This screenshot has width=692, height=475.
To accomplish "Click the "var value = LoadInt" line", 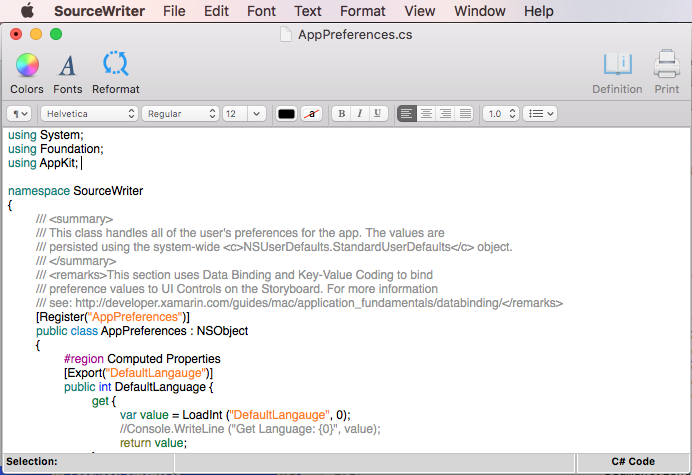I will tap(235, 415).
